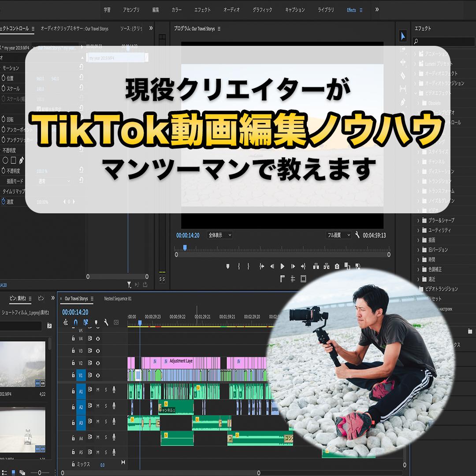Viewport: 476px width, 476px height.
Task: Toggle the timeline captions CC icon
Action: click(x=116, y=322)
